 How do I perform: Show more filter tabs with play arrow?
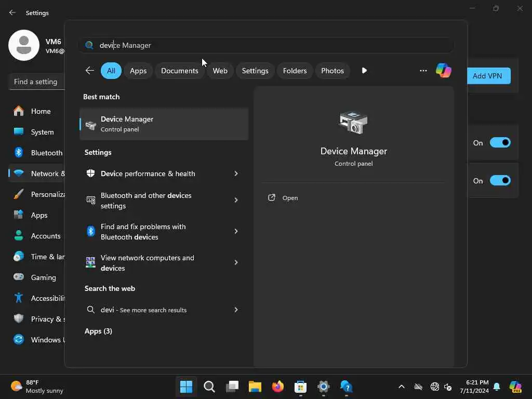click(x=364, y=71)
